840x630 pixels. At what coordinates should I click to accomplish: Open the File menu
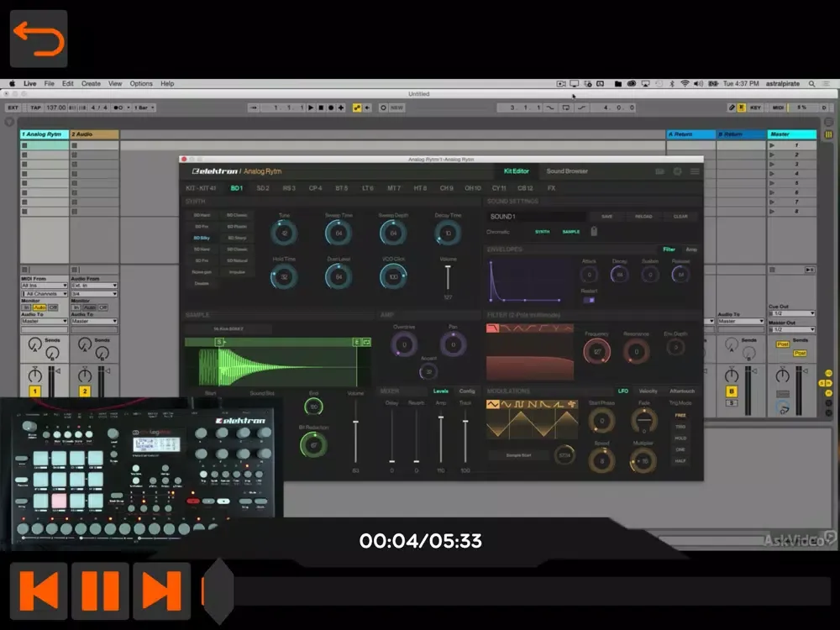pos(50,83)
